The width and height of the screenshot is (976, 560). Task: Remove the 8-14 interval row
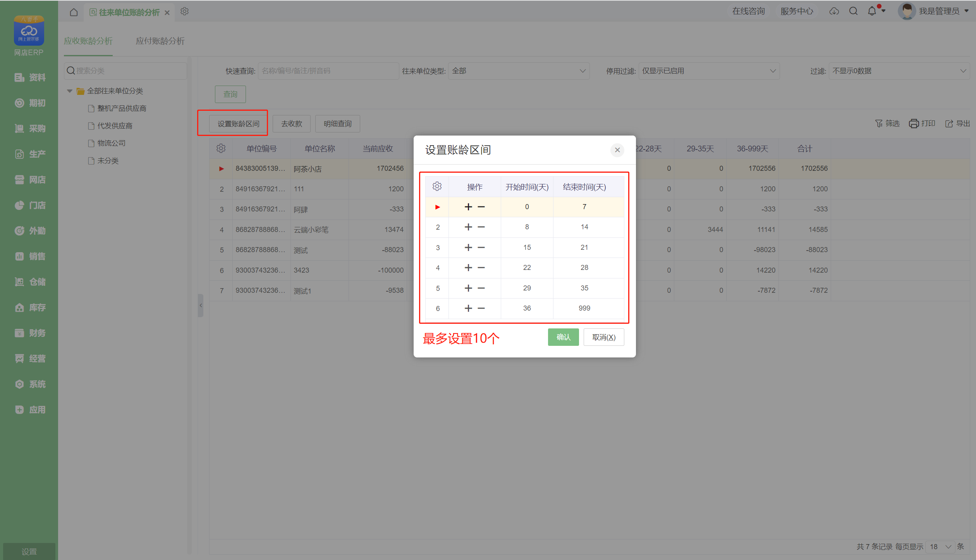point(481,227)
